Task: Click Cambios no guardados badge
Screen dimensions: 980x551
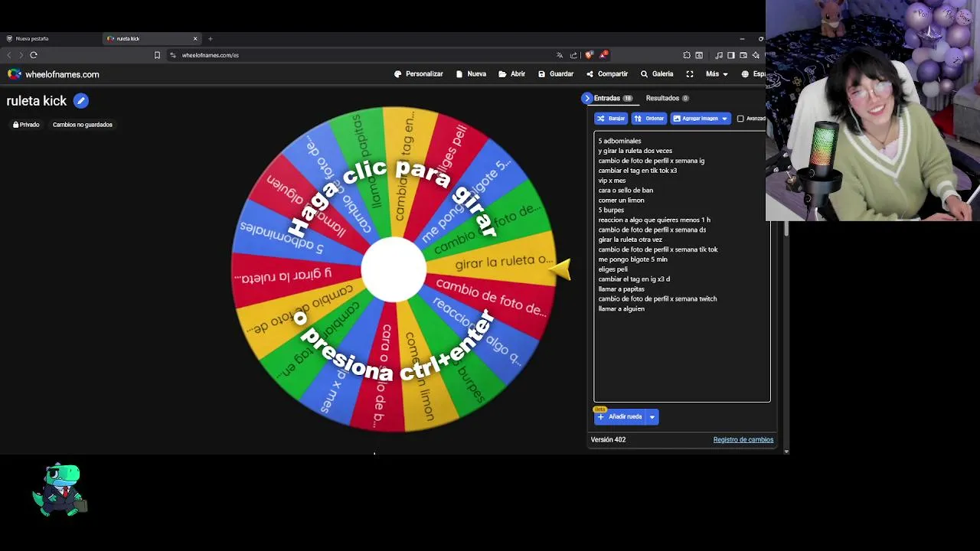Action: click(83, 125)
